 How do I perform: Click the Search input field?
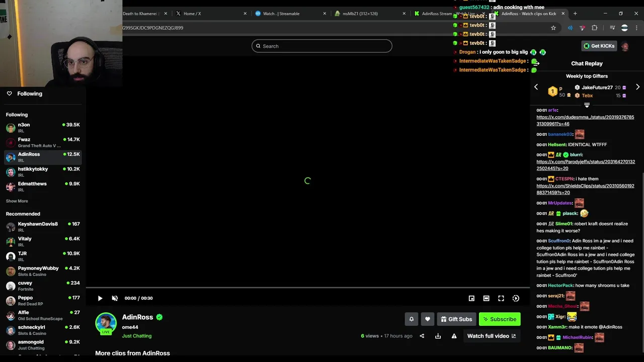coord(322,46)
